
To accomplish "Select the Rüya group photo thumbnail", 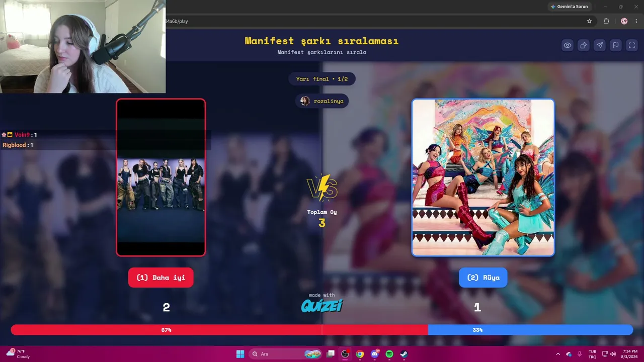I will pyautogui.click(x=483, y=177).
